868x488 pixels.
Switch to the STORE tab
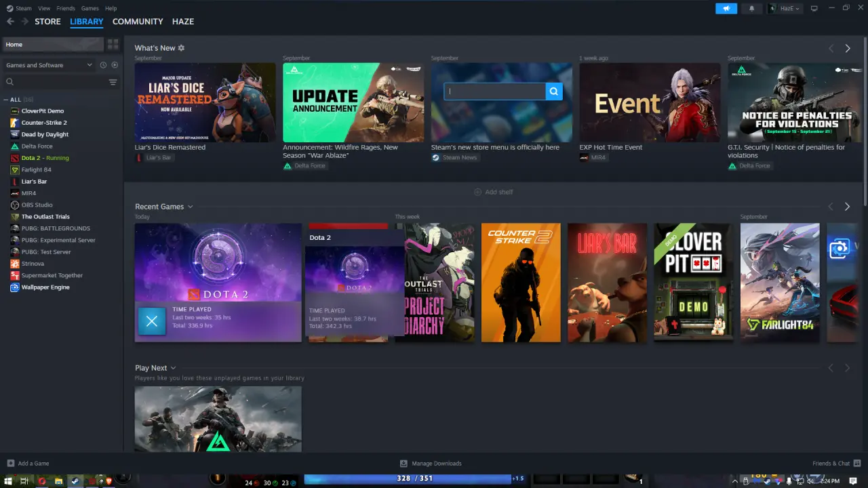[47, 22]
